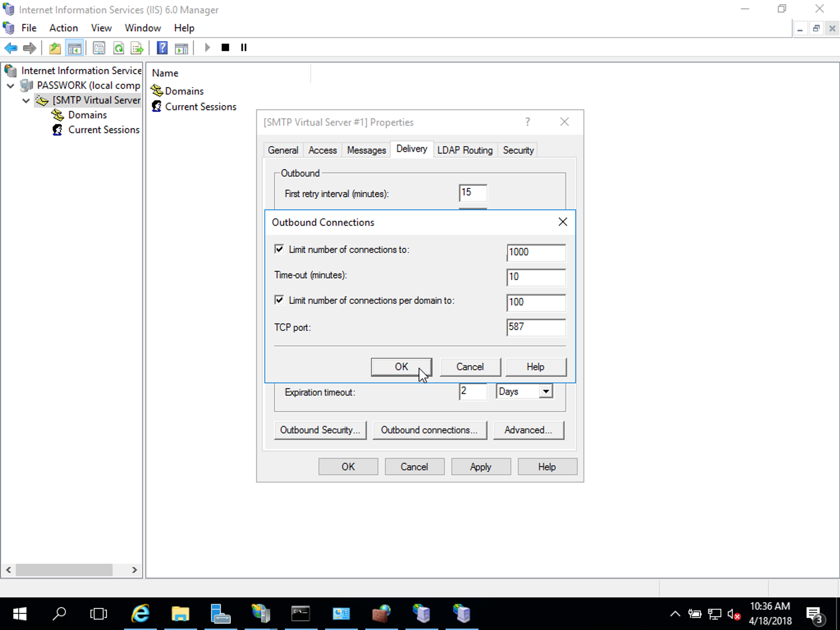Launch Command Prompt from the taskbar
Viewport: 840px width, 630px height.
[301, 613]
